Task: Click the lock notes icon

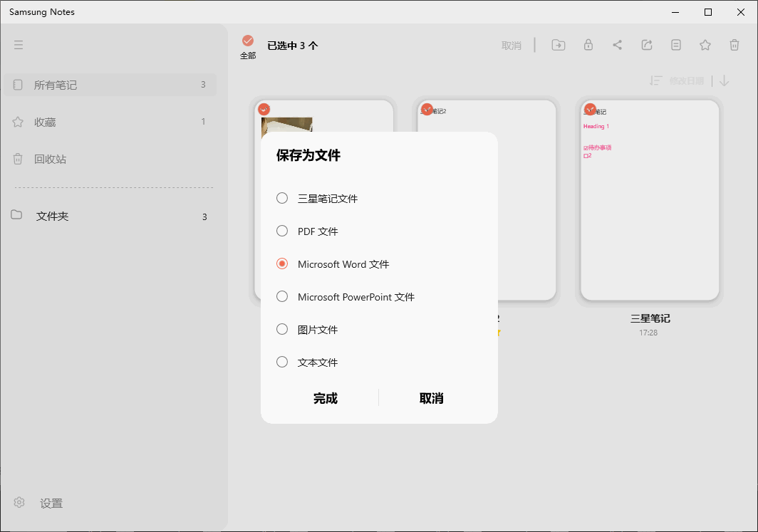Action: coord(588,45)
